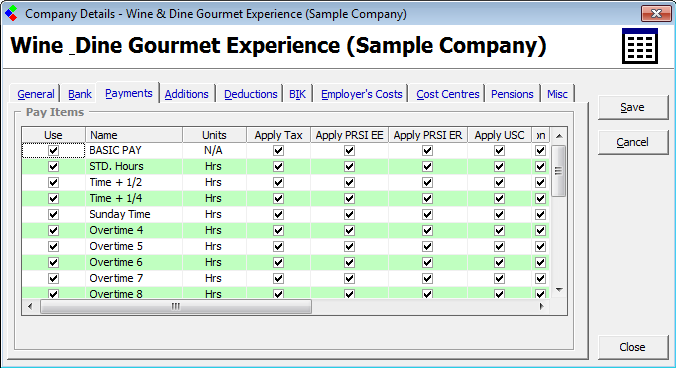Screen dimensions: 676x368
Task: Uncheck Use checkbox for BASIC PAY
Action: click(x=53, y=150)
